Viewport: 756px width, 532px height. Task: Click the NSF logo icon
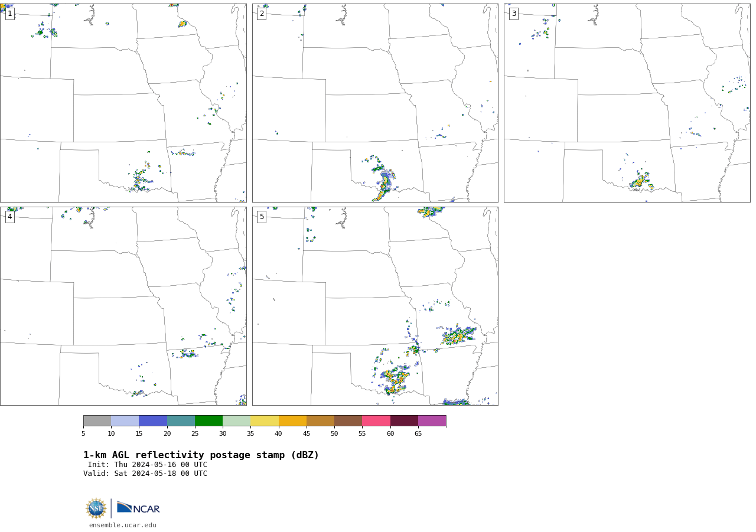[x=96, y=508]
